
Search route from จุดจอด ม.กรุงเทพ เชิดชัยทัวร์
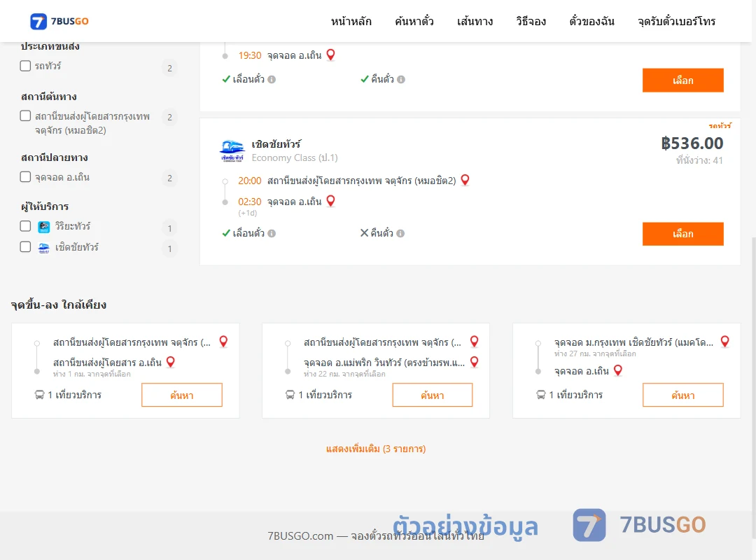pyautogui.click(x=682, y=395)
